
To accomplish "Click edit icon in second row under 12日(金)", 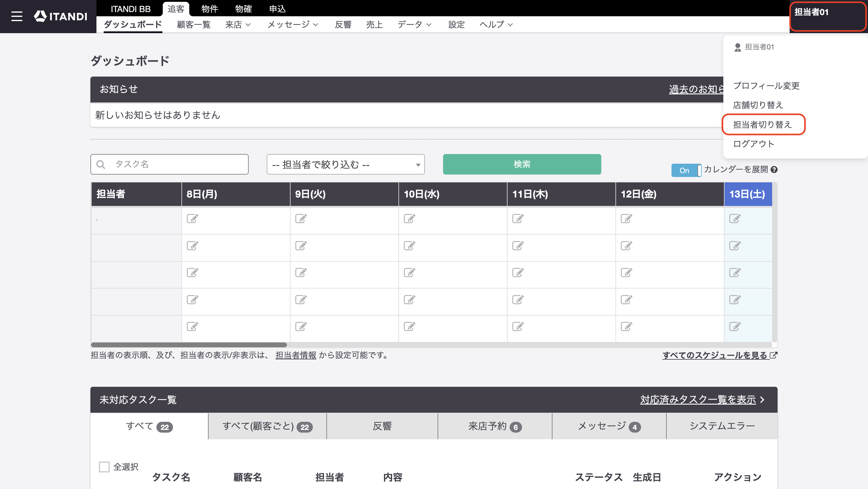I will pos(626,245).
